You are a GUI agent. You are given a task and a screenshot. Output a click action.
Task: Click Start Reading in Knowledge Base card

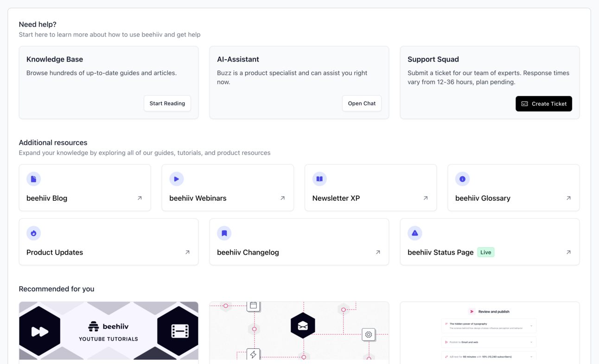click(x=167, y=103)
